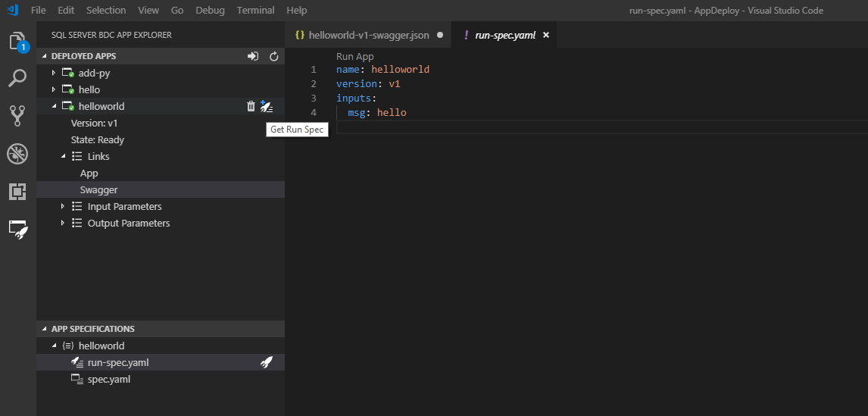The image size is (868, 416).
Task: Click the Input Parameters list icon
Action: [77, 206]
